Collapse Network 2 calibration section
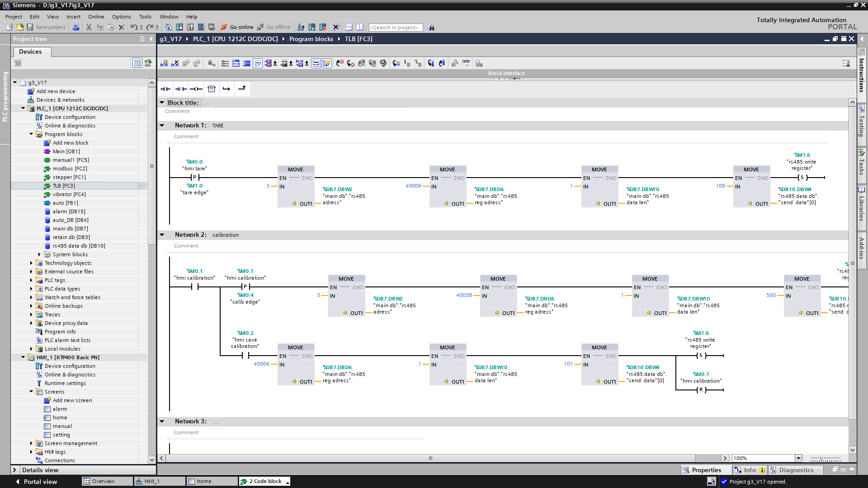The width and height of the screenshot is (868, 488). pyautogui.click(x=162, y=235)
